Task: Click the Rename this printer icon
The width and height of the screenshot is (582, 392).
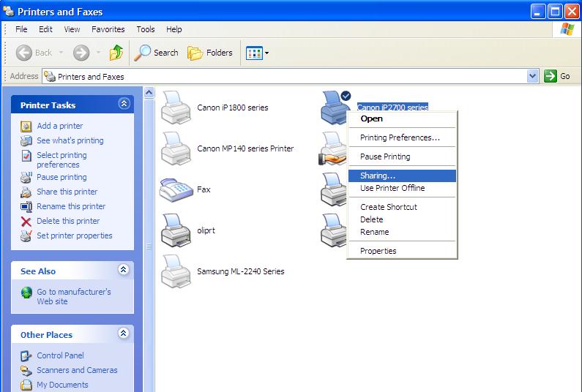Action: click(26, 206)
